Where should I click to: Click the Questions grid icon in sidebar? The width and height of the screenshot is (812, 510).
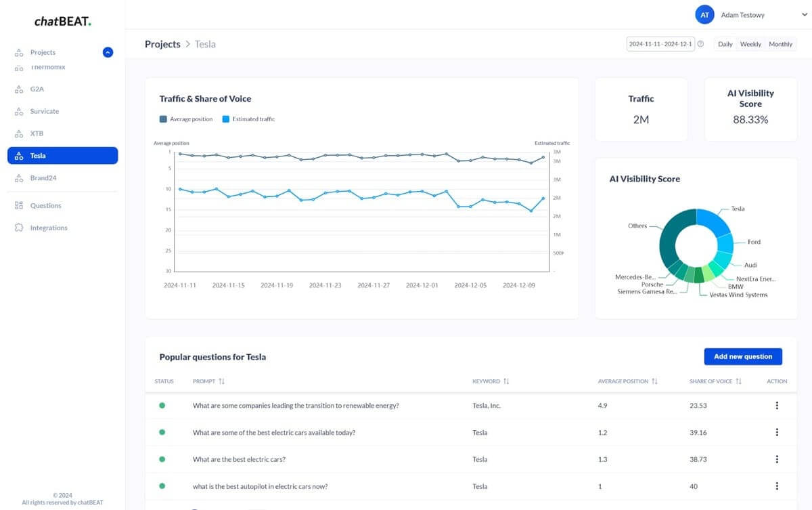[19, 205]
